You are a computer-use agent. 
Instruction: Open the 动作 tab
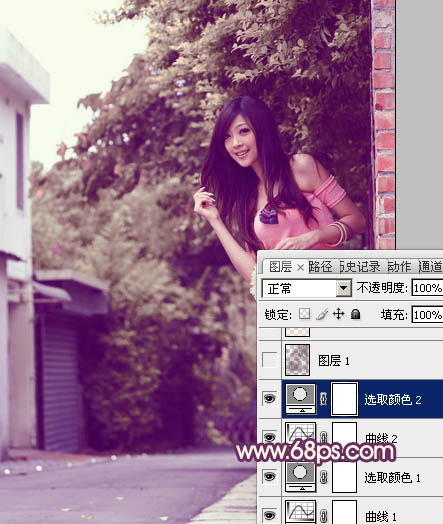(x=399, y=267)
